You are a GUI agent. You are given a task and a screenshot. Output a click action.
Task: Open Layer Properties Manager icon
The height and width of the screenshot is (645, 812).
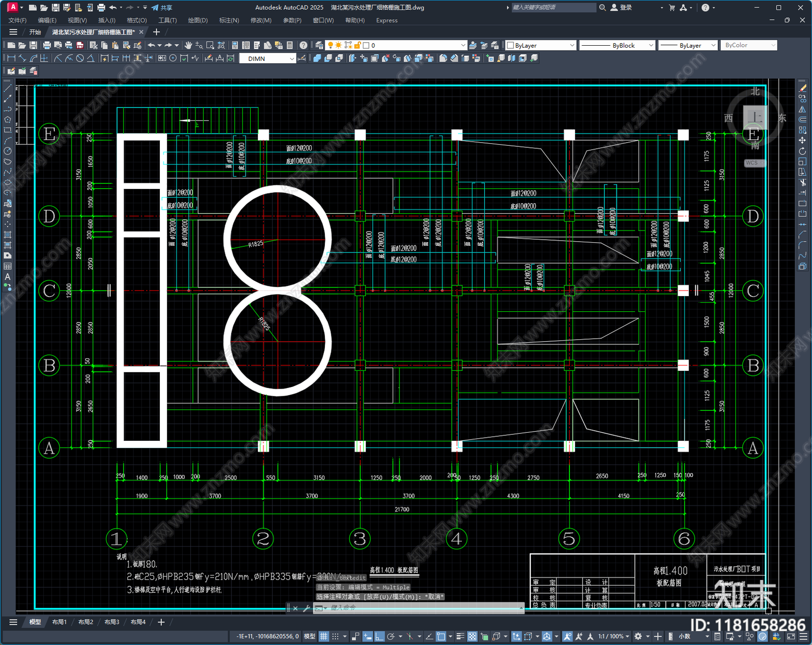(319, 45)
